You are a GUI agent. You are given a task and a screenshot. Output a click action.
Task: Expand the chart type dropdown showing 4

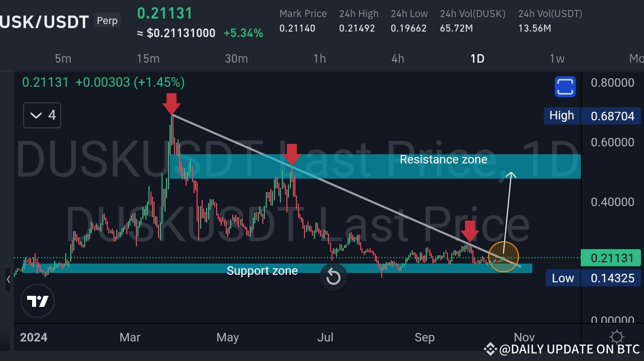click(x=42, y=115)
